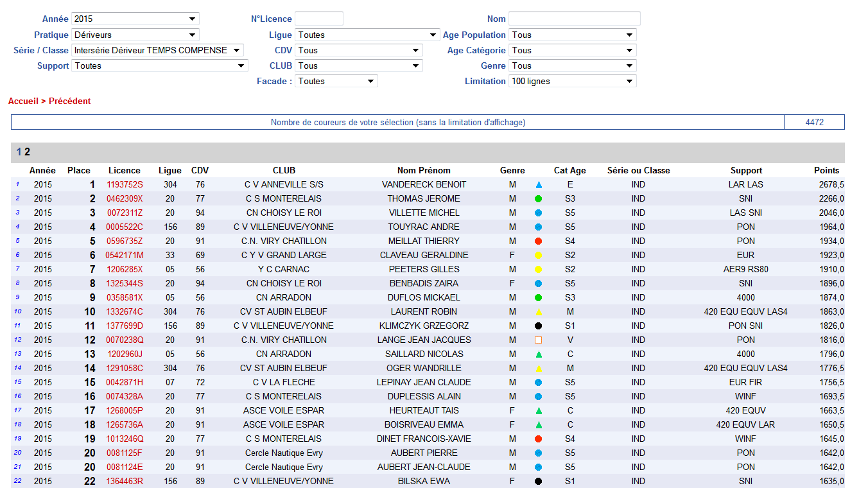The width and height of the screenshot is (868, 488).
Task: Click blue circle icon for AUBERT PIERRE
Action: coord(539,453)
